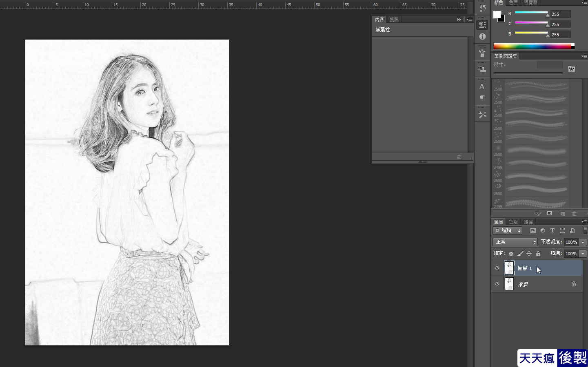Open 填滿 fill slider arrow

pyautogui.click(x=583, y=254)
